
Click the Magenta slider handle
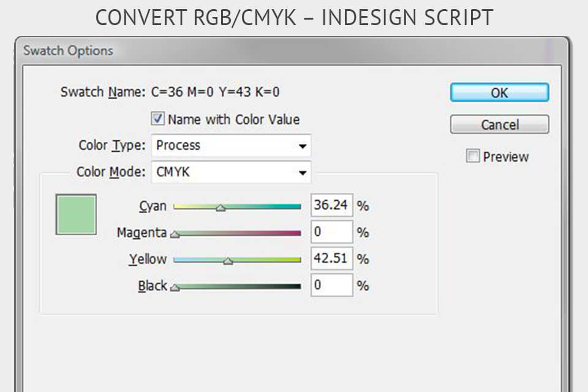click(173, 235)
